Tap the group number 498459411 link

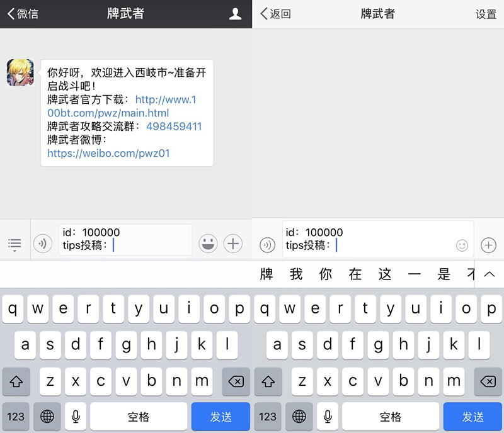click(x=174, y=127)
